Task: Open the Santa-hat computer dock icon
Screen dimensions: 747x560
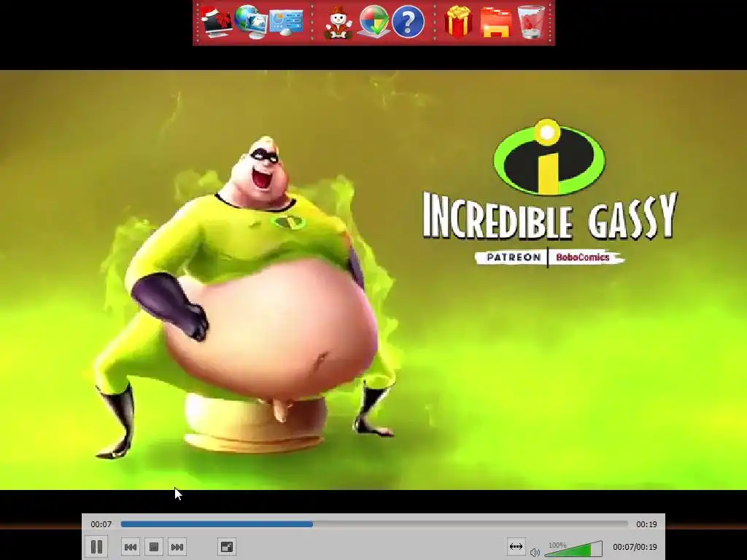Action: tap(215, 22)
